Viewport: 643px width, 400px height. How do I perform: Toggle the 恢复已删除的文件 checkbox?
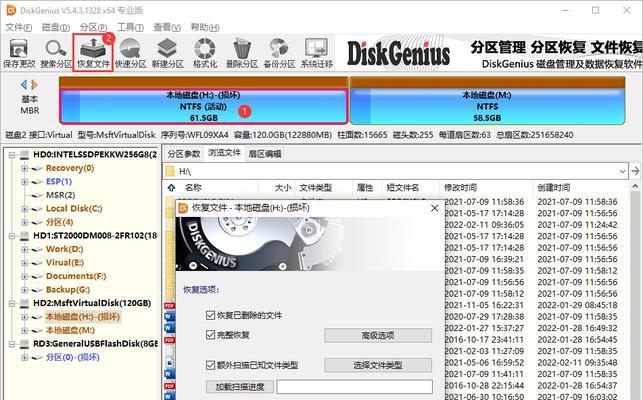tap(210, 315)
